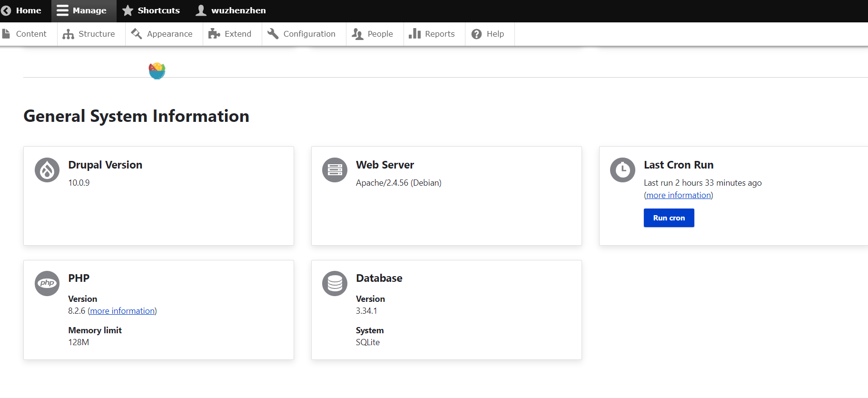Click the Apache/2.4.56 (Debian) text
Viewport: 868px width, 398px height.
pos(399,183)
